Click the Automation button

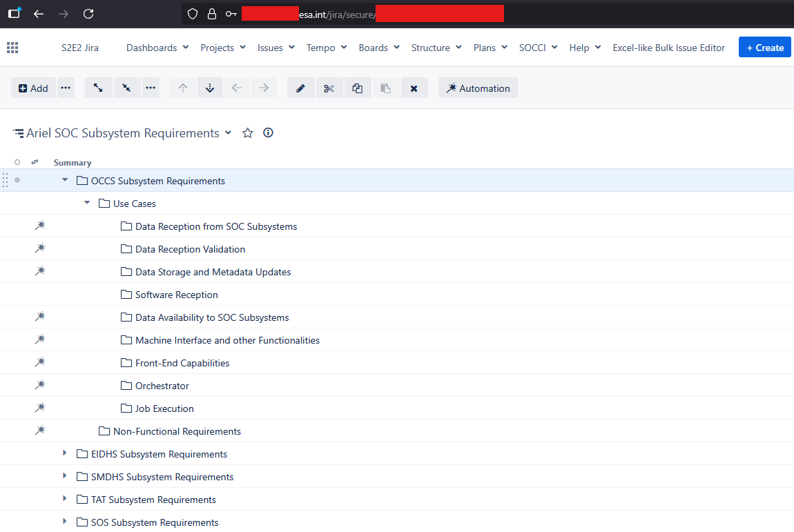tap(478, 88)
